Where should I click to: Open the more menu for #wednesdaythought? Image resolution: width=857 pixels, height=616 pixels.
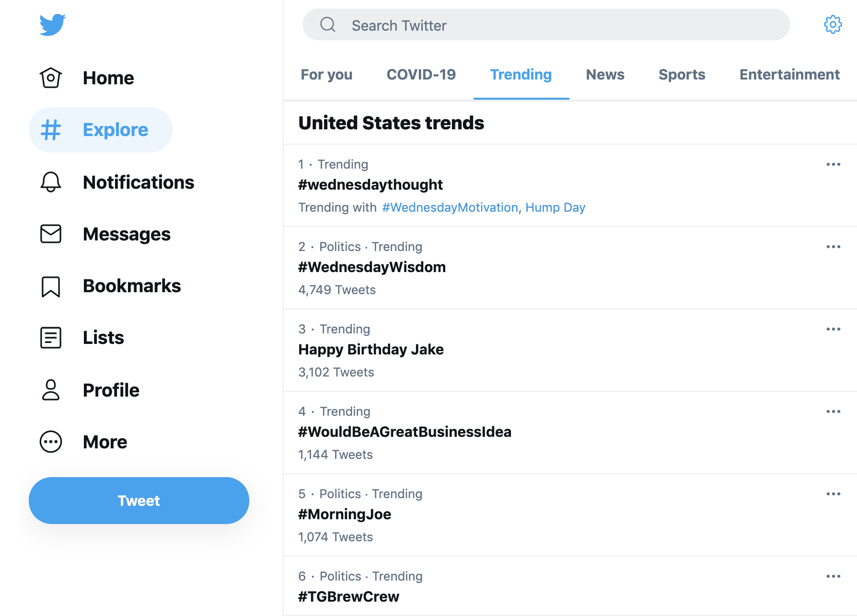834,164
